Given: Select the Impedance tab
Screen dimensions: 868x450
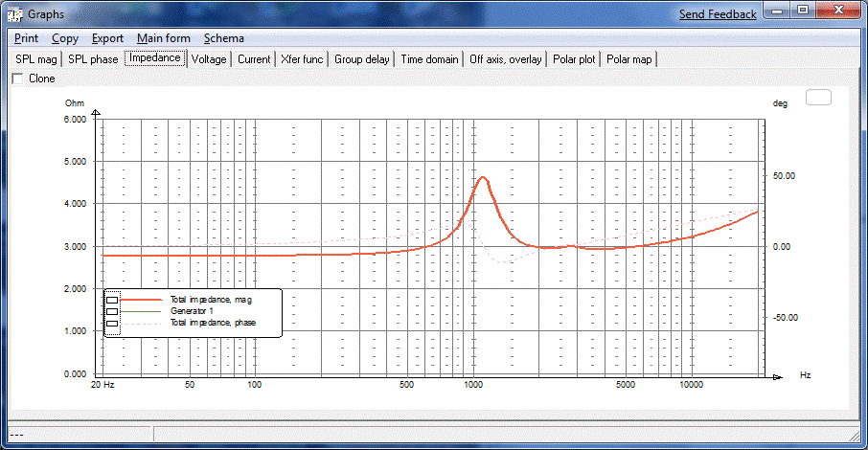Looking at the screenshot, I should pos(155,58).
